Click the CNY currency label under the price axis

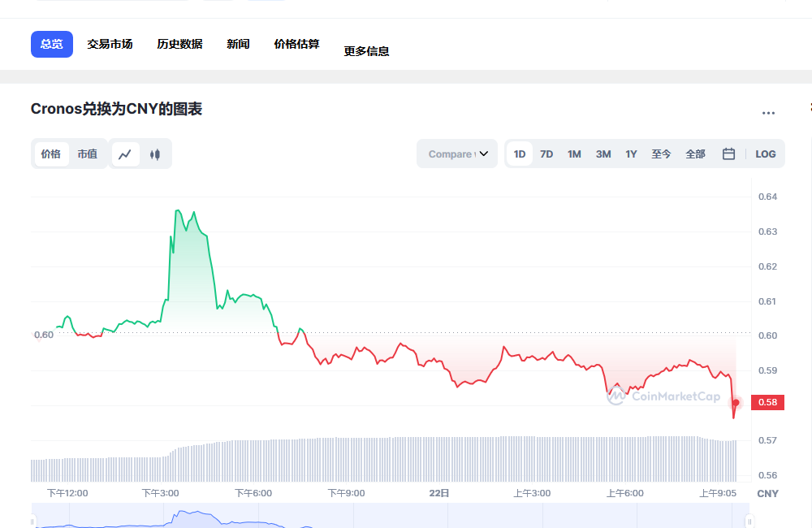tap(768, 494)
